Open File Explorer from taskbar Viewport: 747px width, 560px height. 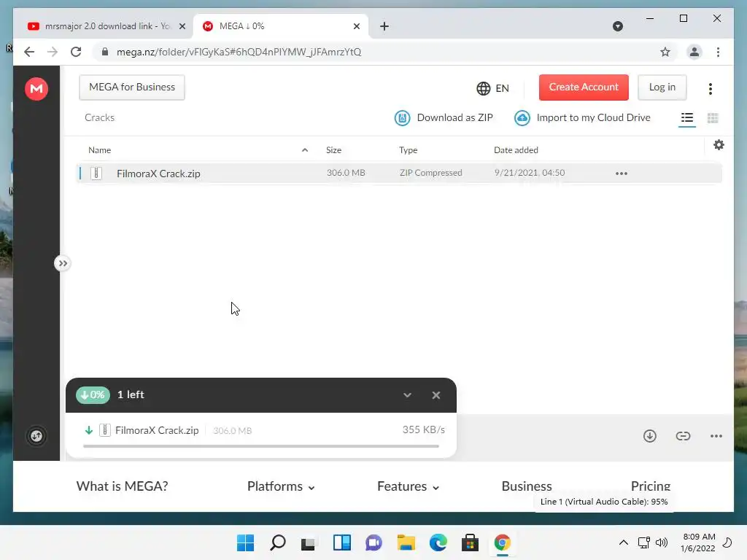406,542
